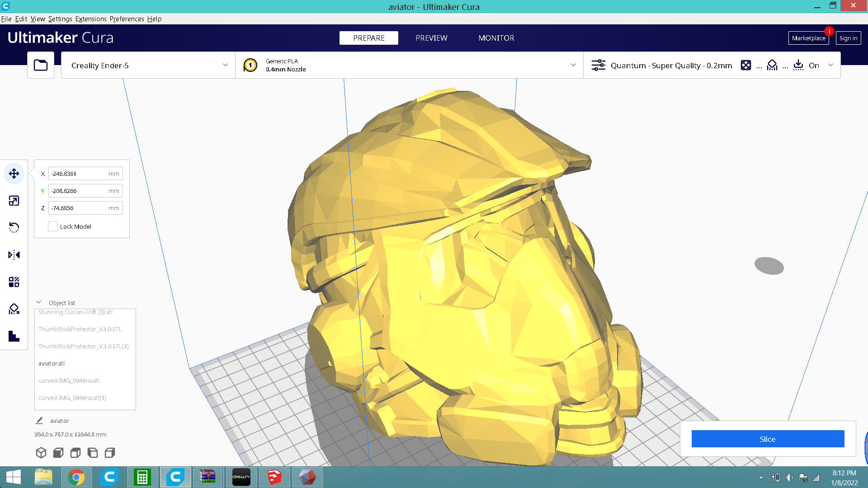Viewport: 868px width, 488px height.
Task: Open the Settings menu
Action: pos(60,19)
